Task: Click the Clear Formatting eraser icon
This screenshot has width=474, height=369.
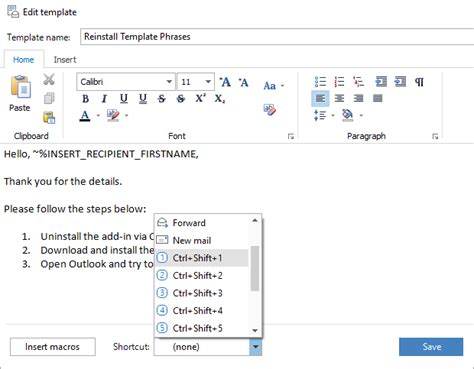Action: 269,109
